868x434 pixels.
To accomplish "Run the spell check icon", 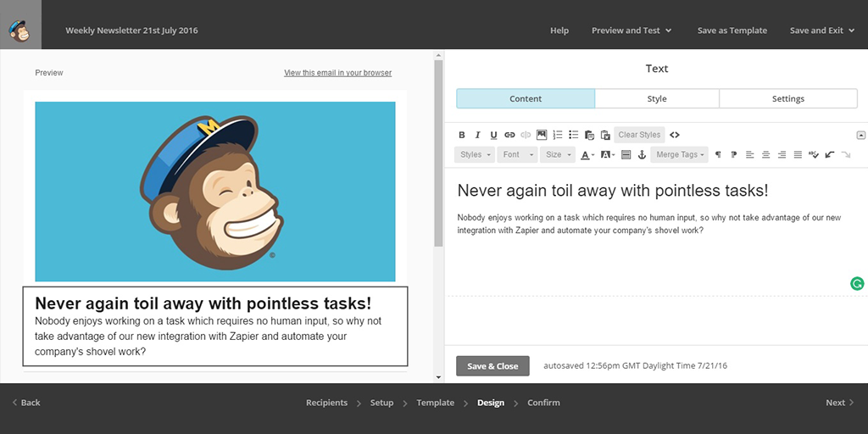I will [x=813, y=154].
